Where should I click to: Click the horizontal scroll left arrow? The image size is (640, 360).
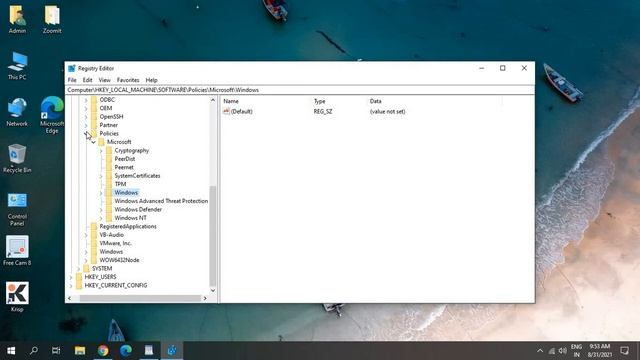[x=69, y=298]
